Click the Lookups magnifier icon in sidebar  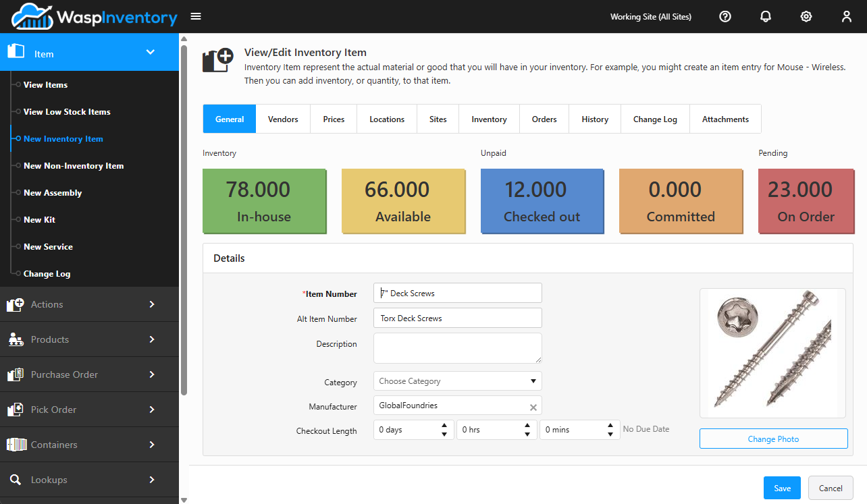pyautogui.click(x=15, y=480)
